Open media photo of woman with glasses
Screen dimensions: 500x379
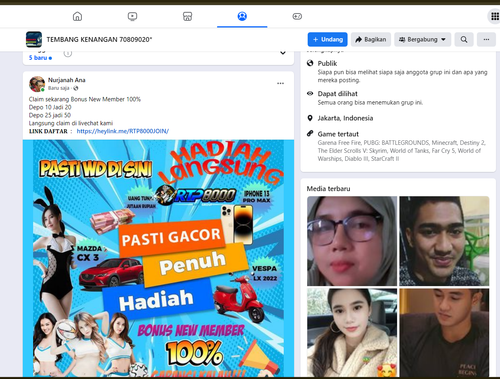click(352, 241)
